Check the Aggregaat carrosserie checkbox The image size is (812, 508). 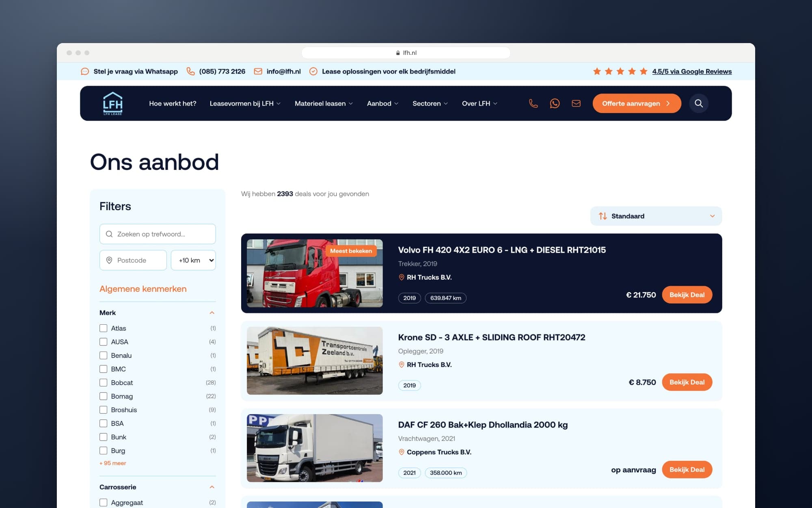click(x=104, y=503)
